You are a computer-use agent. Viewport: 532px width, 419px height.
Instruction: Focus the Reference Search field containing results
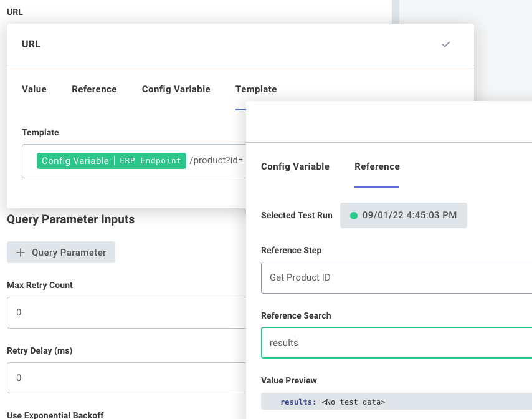coord(396,343)
